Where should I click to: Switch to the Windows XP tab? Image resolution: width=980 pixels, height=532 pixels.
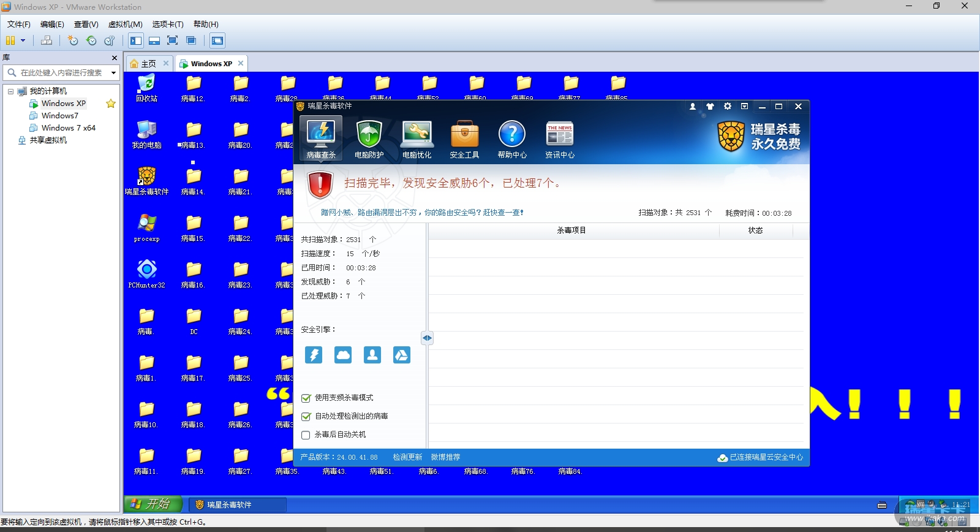pos(211,64)
